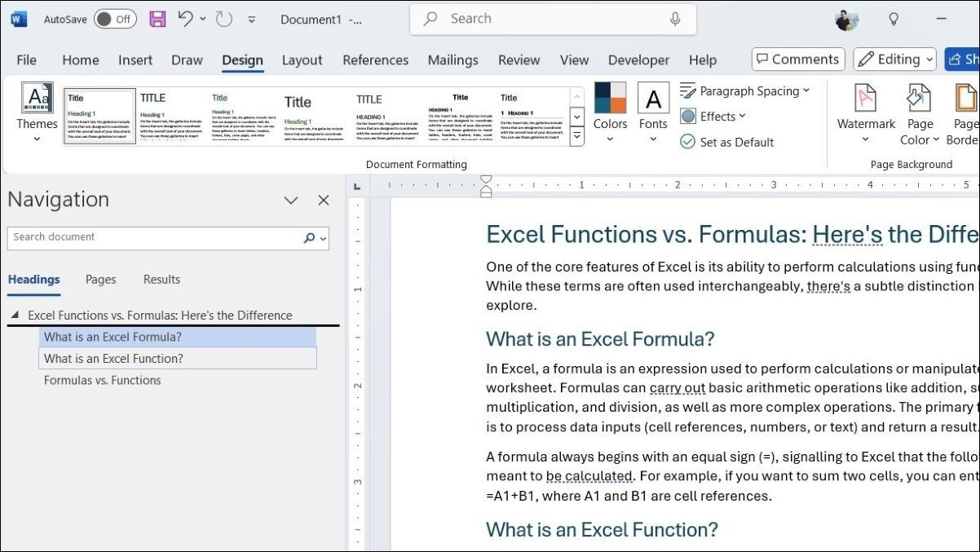
Task: Select the first document formatting style thumbnail
Action: (x=99, y=116)
